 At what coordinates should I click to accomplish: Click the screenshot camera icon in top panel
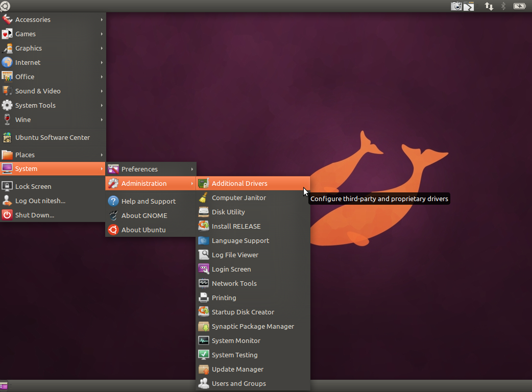(x=456, y=6)
